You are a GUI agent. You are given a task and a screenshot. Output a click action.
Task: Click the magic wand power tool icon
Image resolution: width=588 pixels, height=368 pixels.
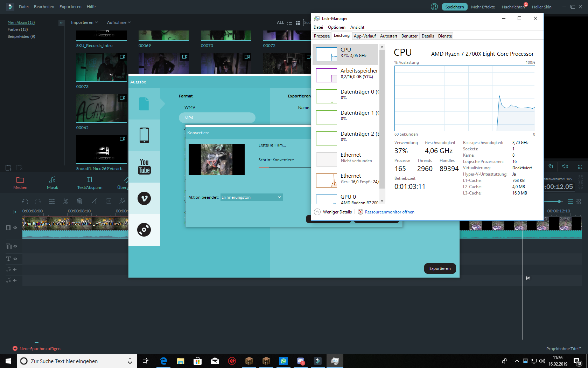(122, 201)
